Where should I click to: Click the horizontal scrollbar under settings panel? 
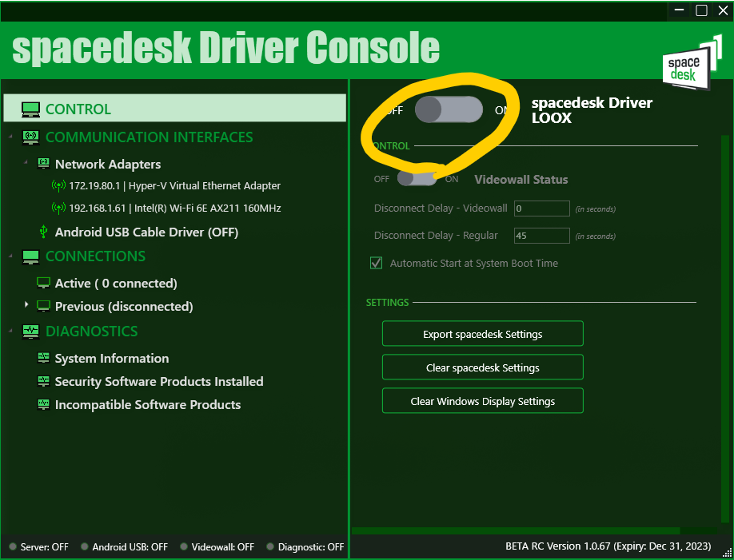tap(516, 530)
